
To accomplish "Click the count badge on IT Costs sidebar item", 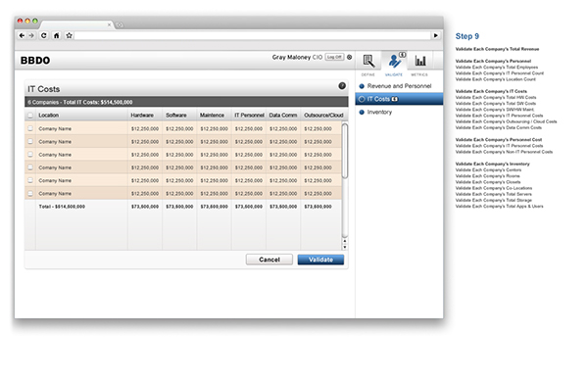I will [x=395, y=99].
